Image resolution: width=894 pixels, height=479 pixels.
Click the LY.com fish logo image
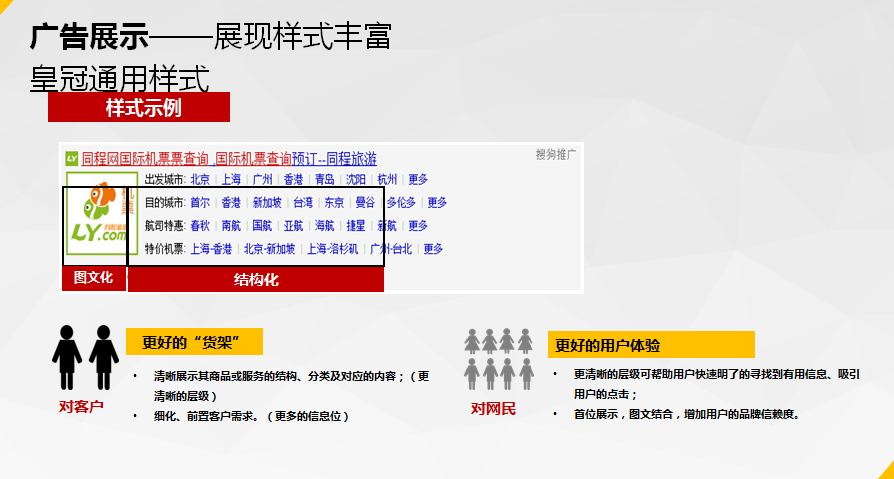(100, 216)
